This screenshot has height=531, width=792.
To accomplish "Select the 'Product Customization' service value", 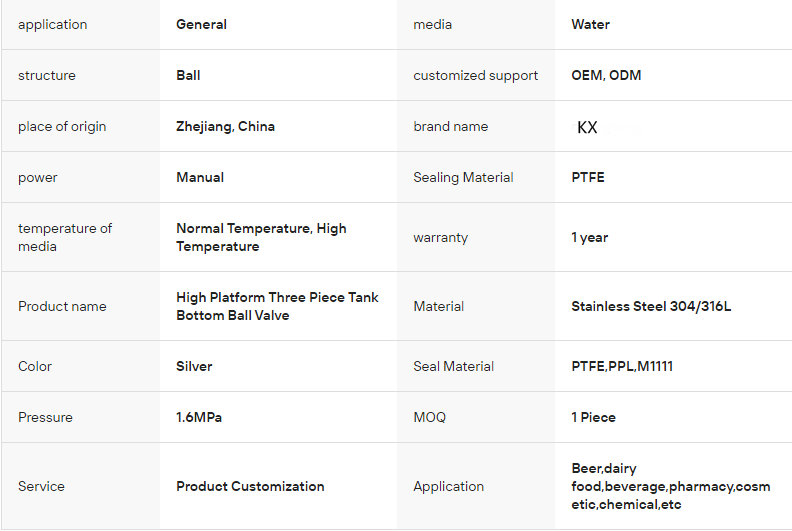I will (250, 486).
